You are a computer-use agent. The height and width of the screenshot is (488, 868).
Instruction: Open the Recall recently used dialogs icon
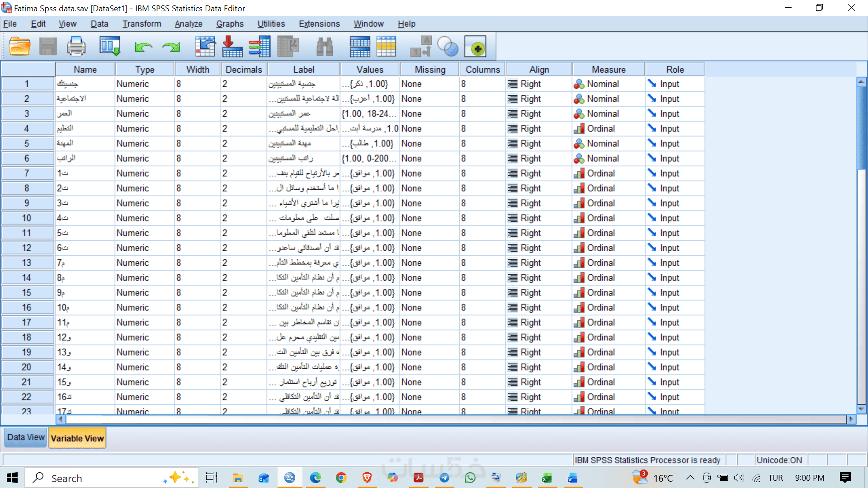[110, 47]
